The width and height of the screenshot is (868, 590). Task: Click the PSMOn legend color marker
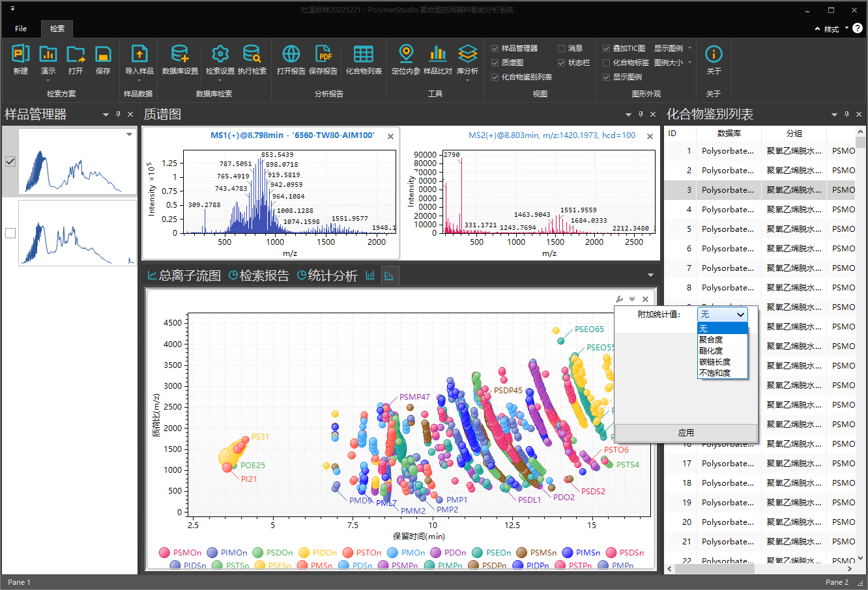pyautogui.click(x=164, y=553)
